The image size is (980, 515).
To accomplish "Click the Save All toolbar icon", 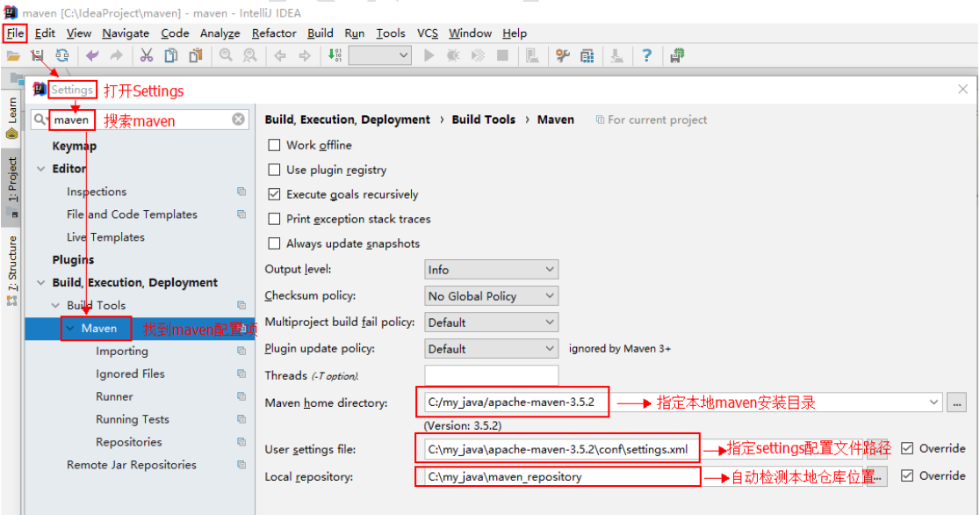I will tap(38, 55).
